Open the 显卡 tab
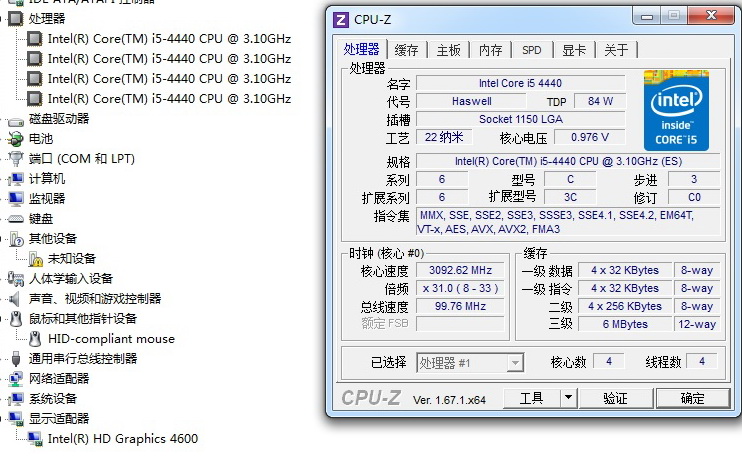 574,50
